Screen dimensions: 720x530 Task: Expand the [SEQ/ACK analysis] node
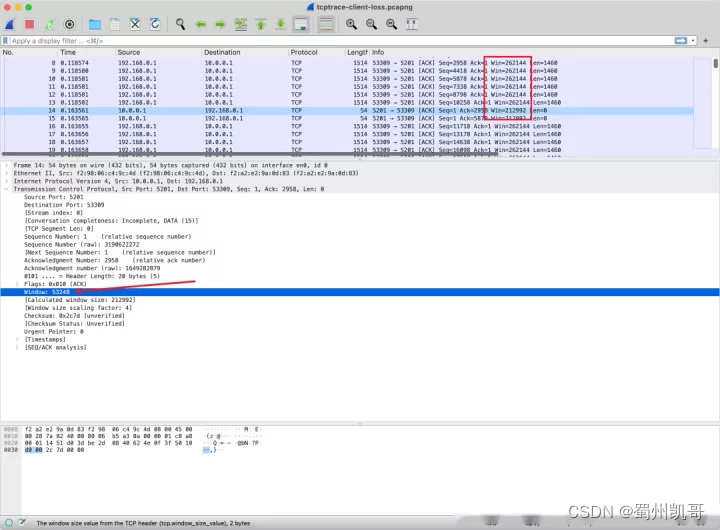17,347
